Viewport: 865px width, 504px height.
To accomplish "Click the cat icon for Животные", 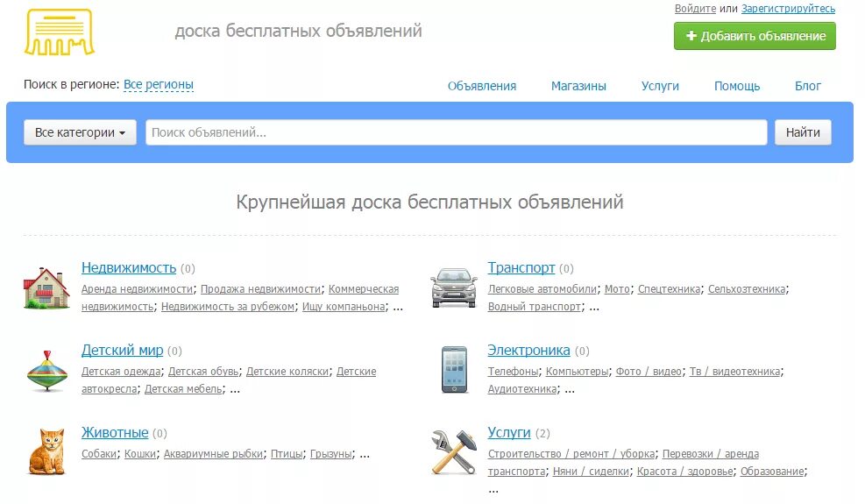I will click(47, 451).
